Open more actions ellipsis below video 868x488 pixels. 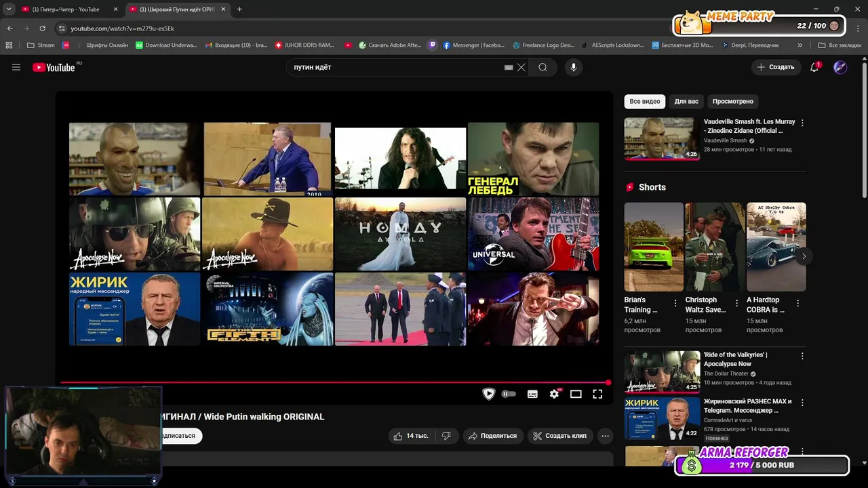tap(606, 436)
